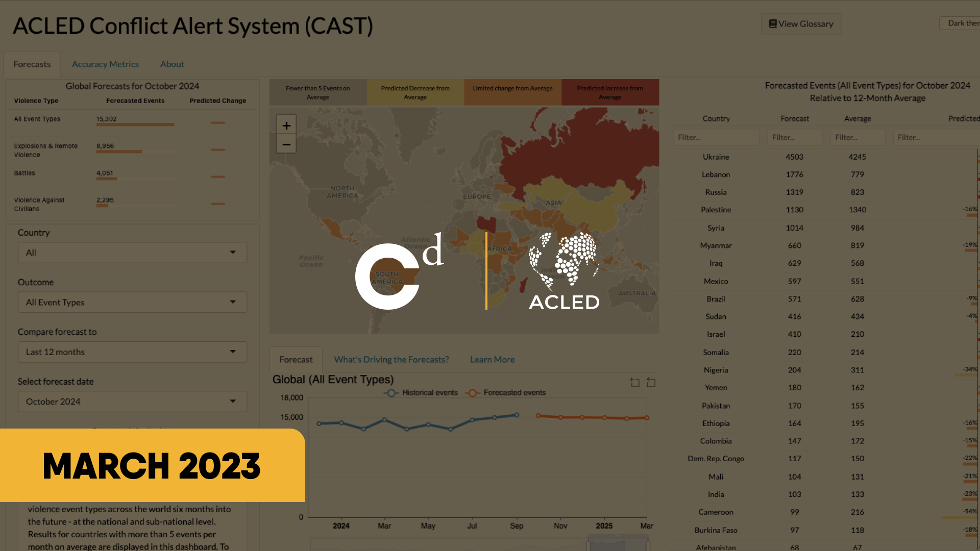Open View Glossary with book icon
Screen dimensions: 980x551
801,24
